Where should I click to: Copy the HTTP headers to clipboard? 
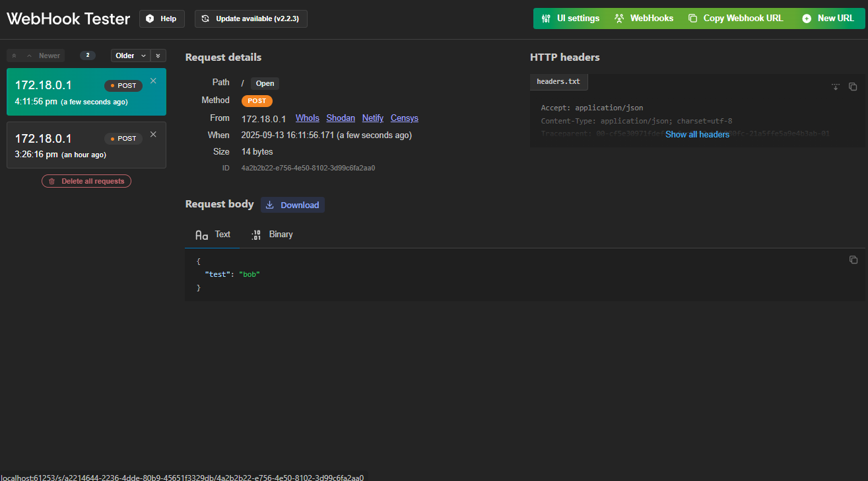(852, 86)
